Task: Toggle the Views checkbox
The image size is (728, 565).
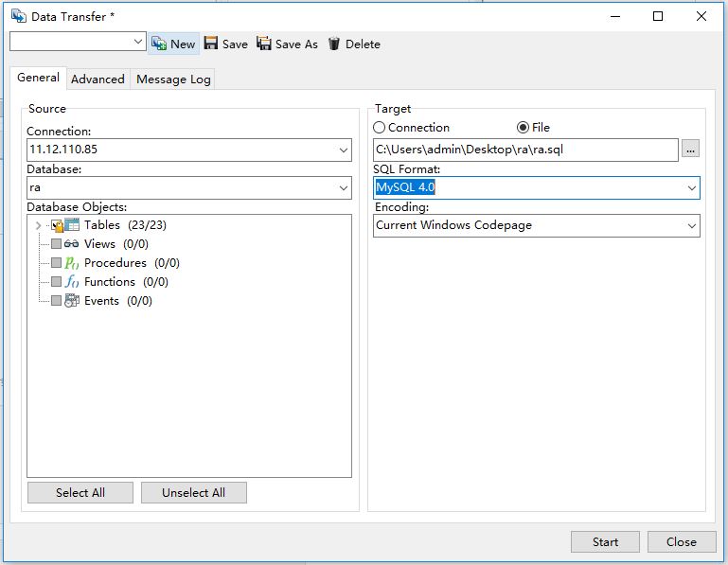Action: click(56, 244)
